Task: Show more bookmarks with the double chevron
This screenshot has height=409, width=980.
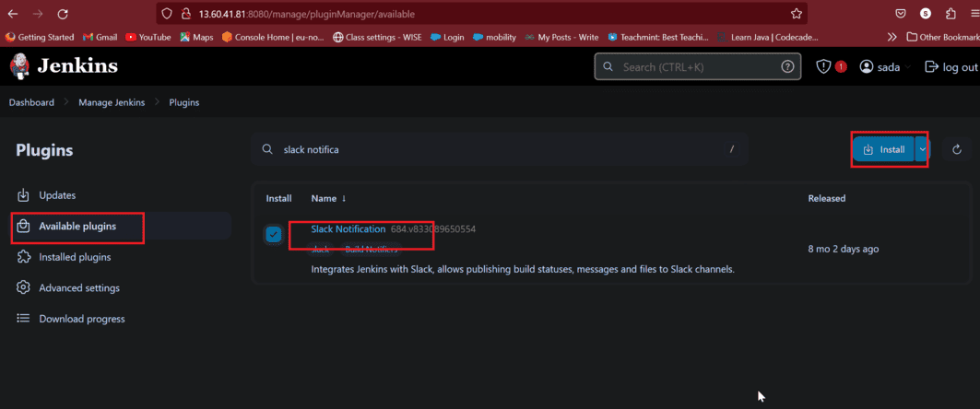Action: (x=891, y=38)
